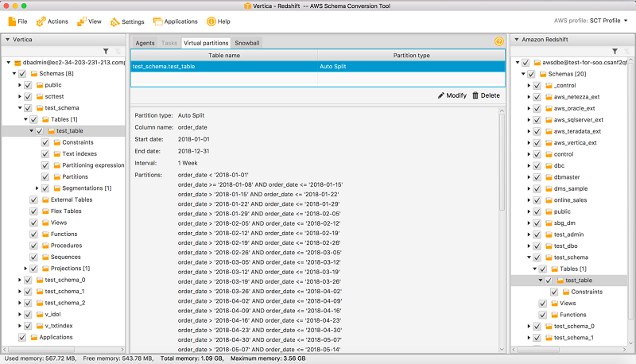This screenshot has width=636, height=364.
Task: Click the filter icon in Amazon Redshift panel
Action: click(615, 51)
